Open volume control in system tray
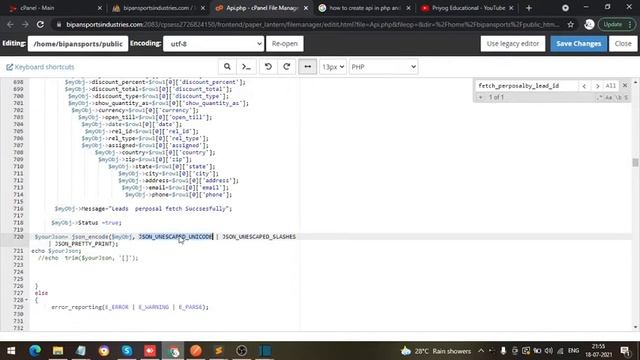640x360 pixels. [549, 351]
